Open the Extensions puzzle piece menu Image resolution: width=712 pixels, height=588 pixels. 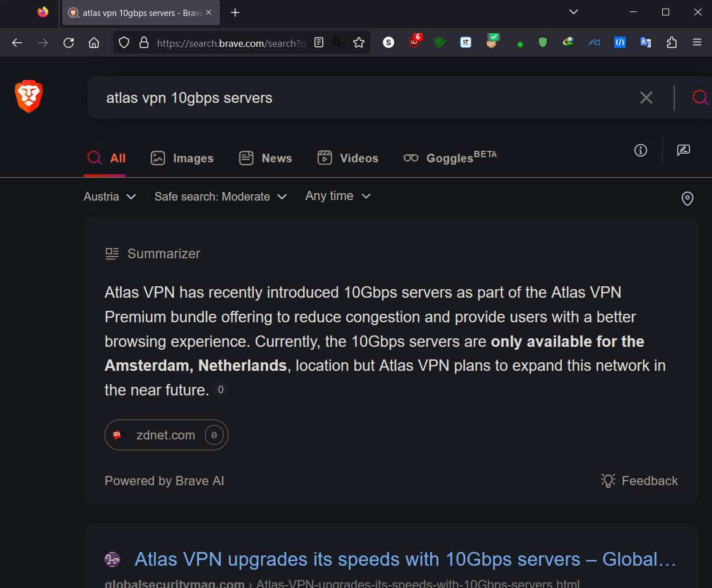[x=671, y=42]
